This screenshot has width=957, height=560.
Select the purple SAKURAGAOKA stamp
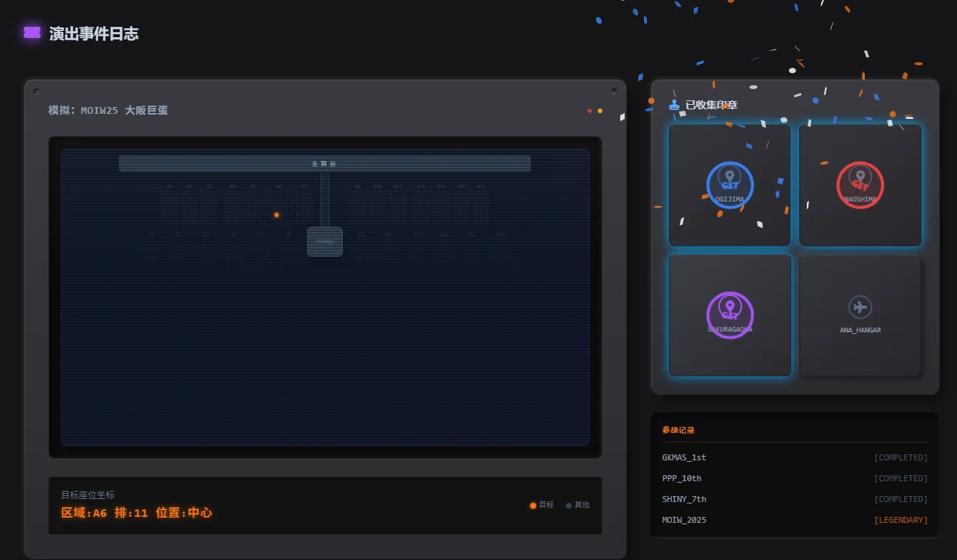(729, 315)
